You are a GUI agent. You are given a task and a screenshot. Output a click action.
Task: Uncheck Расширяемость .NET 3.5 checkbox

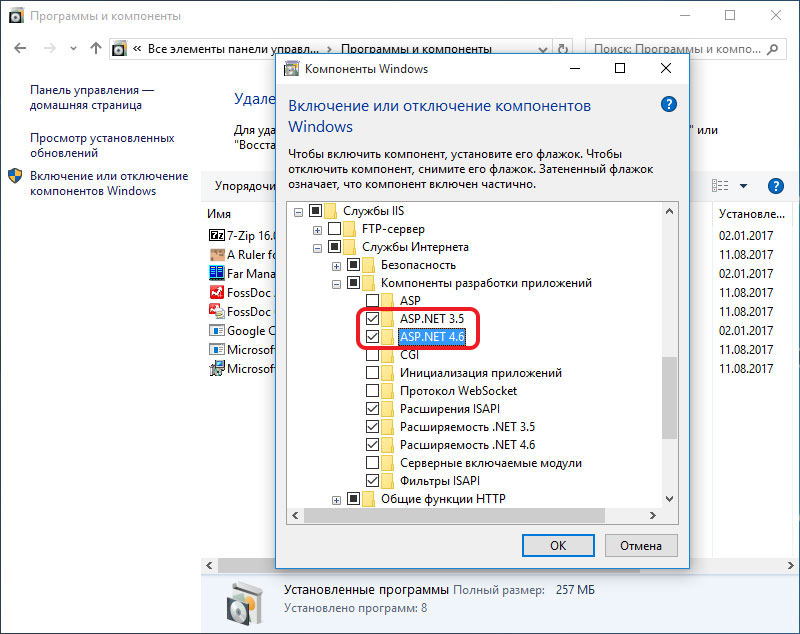pos(372,426)
